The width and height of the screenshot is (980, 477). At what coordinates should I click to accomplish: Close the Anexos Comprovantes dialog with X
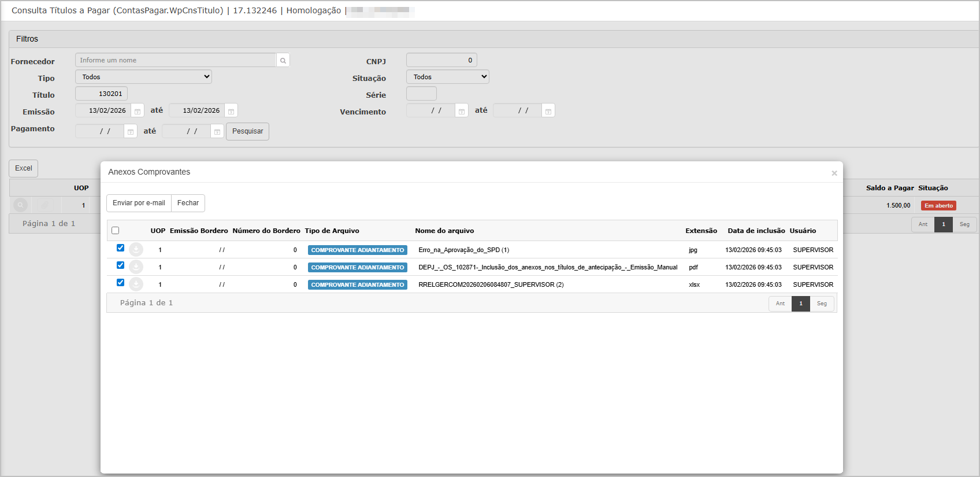tap(834, 173)
